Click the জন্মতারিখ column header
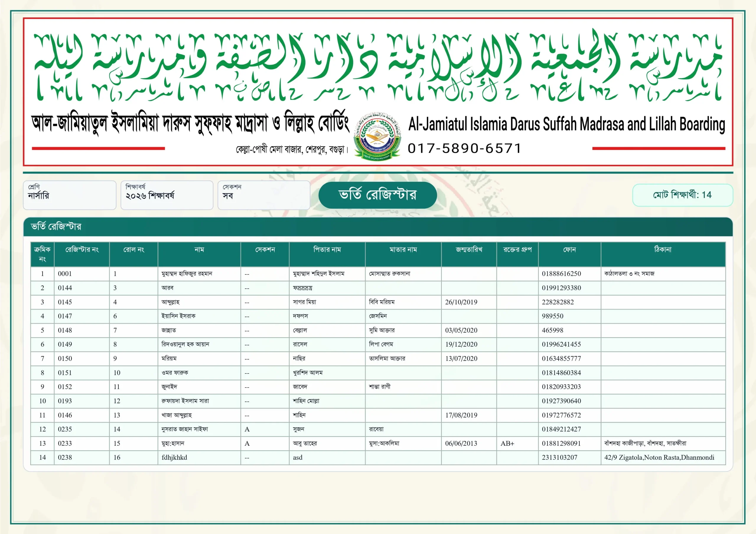Viewport: 756px width, 534px height. 469,254
